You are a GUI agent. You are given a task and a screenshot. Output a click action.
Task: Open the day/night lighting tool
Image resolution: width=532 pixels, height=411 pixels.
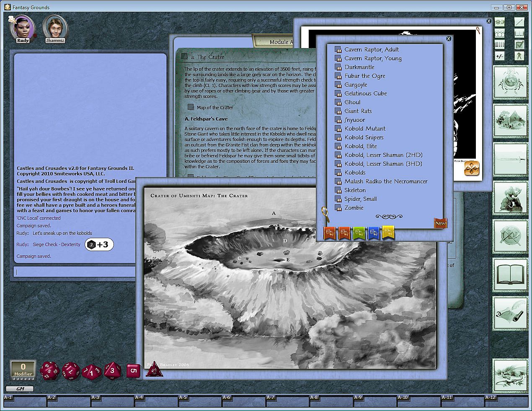(500, 22)
